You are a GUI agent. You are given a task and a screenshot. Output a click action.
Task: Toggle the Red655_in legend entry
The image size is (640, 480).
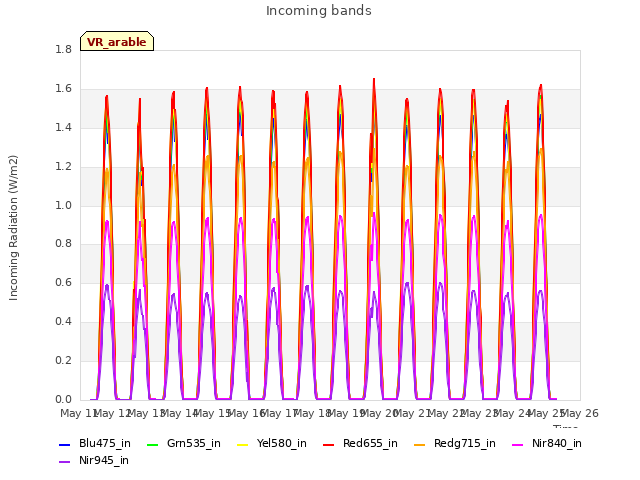tap(360, 444)
